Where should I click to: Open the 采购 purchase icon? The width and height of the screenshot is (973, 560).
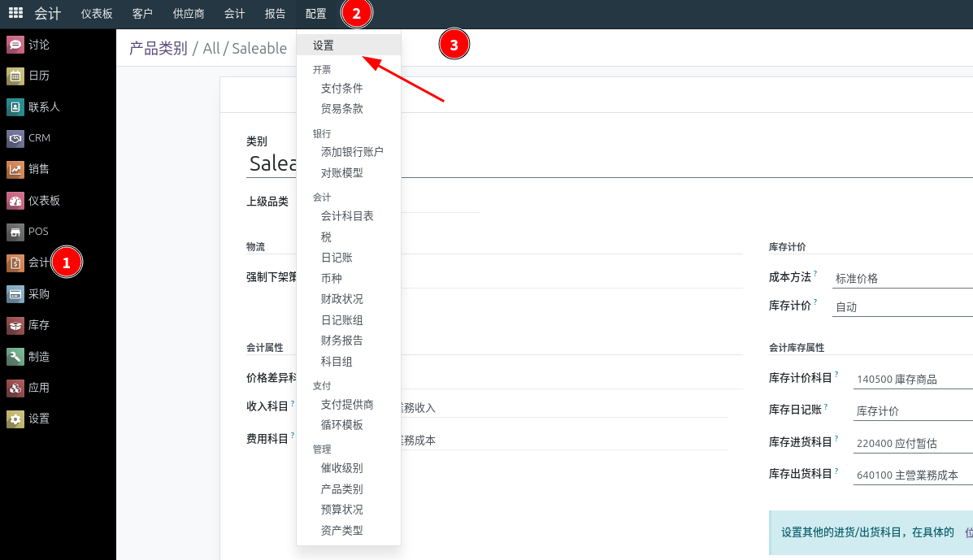tap(15, 294)
